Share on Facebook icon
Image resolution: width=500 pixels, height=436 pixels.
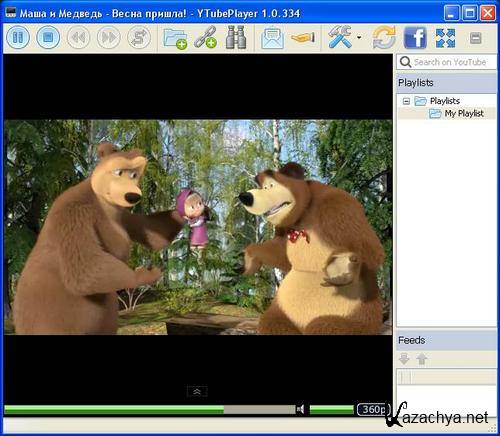tap(415, 37)
